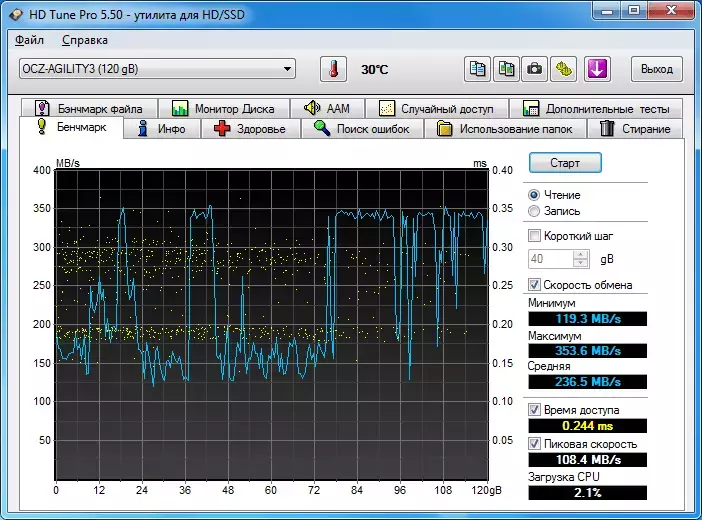Open Поиск ошибок tab
The image size is (702, 520).
[x=362, y=129]
